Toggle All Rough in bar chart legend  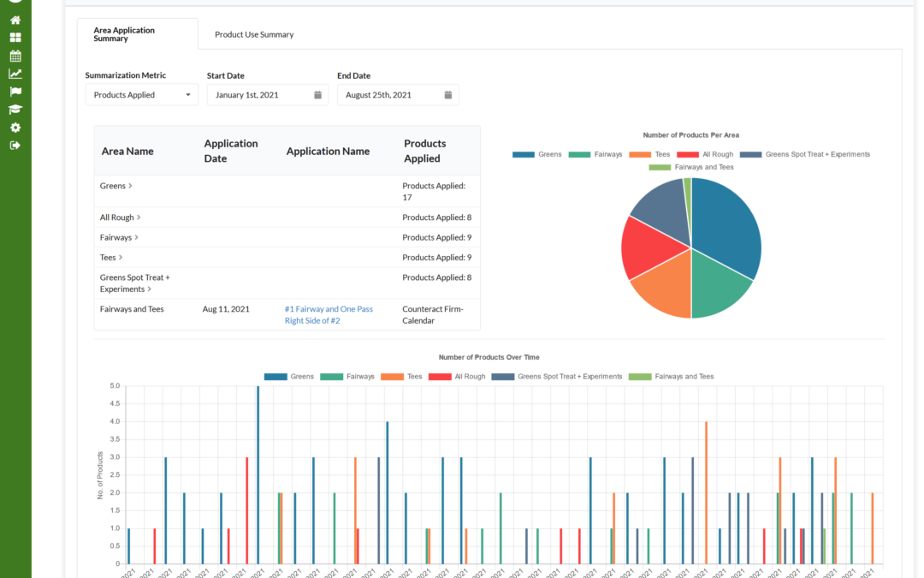457,377
